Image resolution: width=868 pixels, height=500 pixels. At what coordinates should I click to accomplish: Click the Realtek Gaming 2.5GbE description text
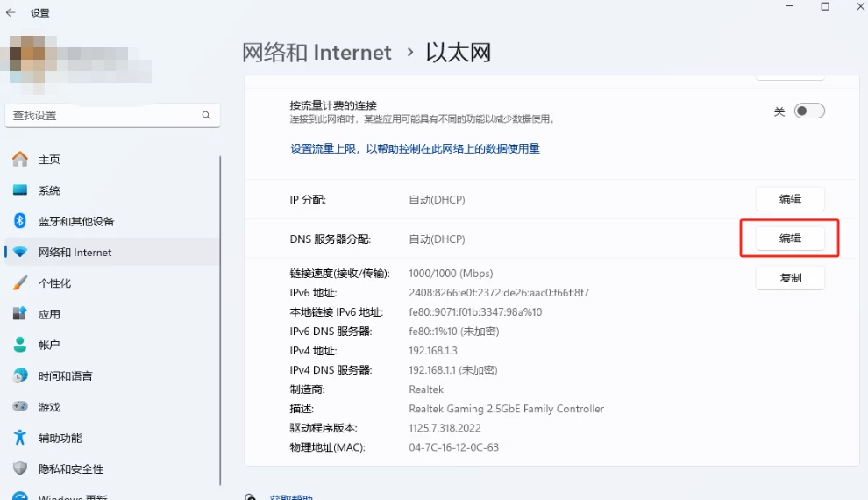(x=506, y=409)
